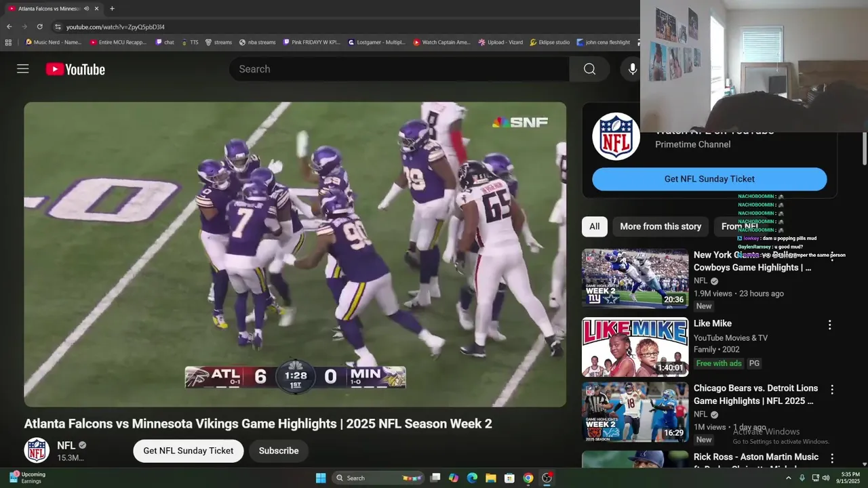Start voice search with the microphone icon

[x=632, y=69]
